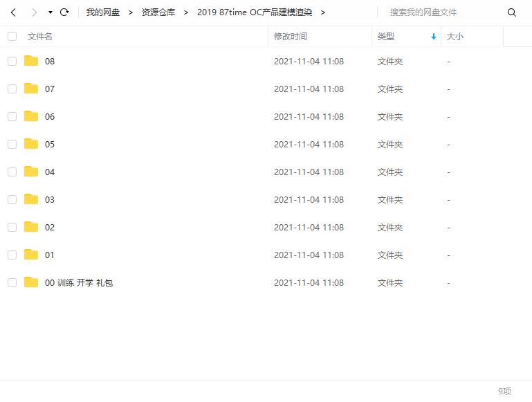Check the box for folder 06

(x=12, y=117)
